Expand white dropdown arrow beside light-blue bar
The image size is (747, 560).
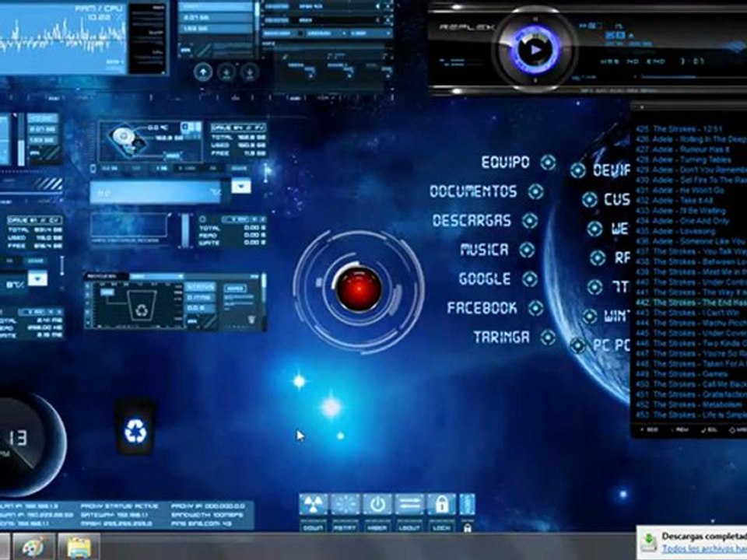pyautogui.click(x=241, y=185)
